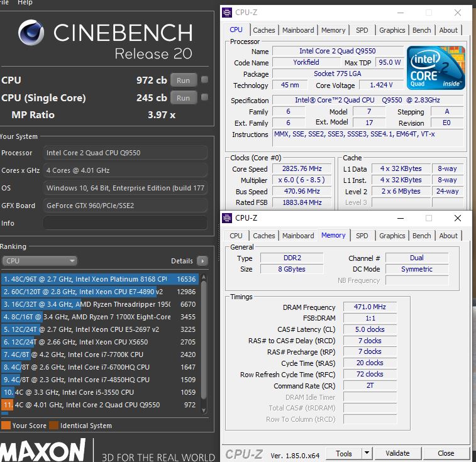The width and height of the screenshot is (476, 462).
Task: Click the Processor field in Cinebench
Action: (x=125, y=153)
